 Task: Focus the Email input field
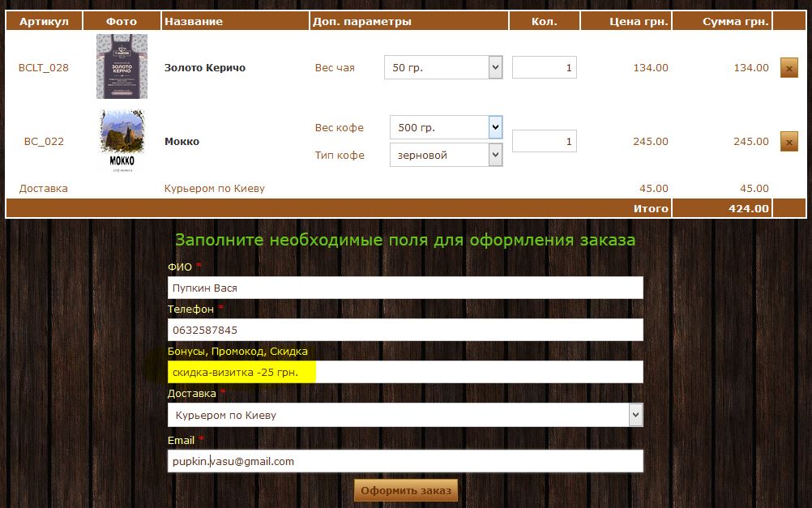pyautogui.click(x=404, y=461)
